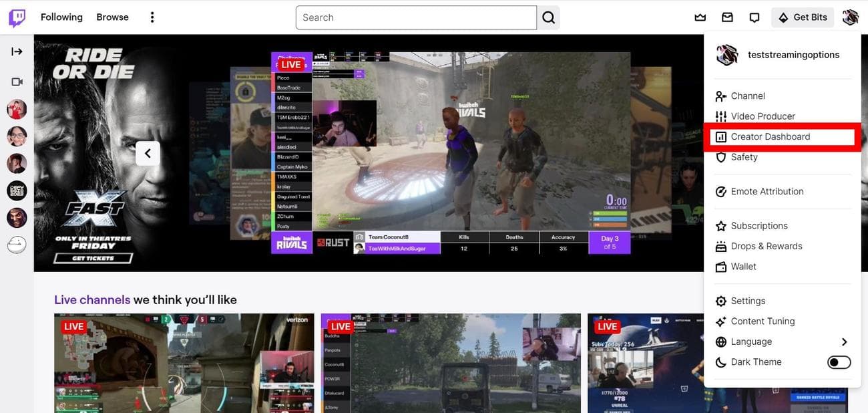
Task: Expand the left sidebar with arrow icon
Action: click(17, 51)
